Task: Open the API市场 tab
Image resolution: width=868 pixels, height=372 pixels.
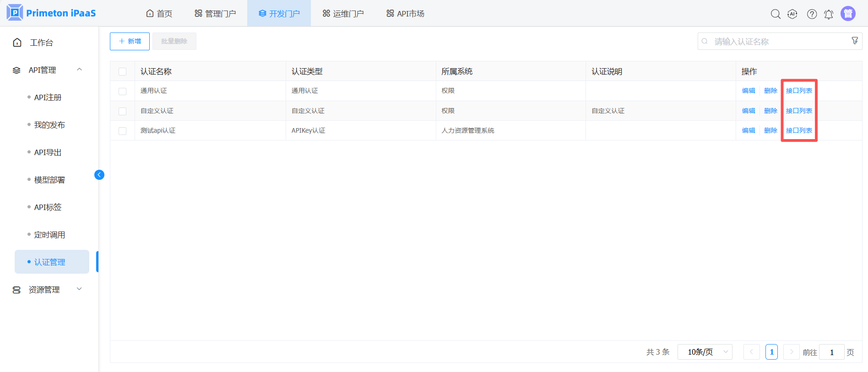Action: click(x=405, y=14)
